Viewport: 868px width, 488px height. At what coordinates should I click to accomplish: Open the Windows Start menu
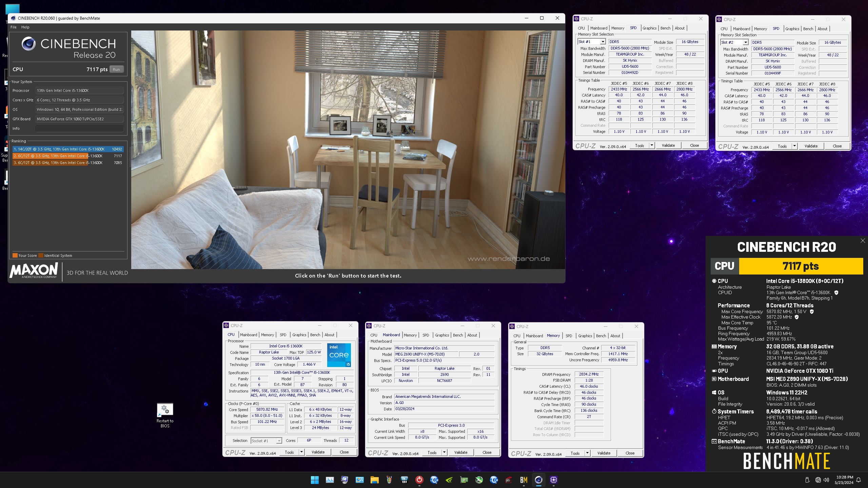tap(315, 480)
